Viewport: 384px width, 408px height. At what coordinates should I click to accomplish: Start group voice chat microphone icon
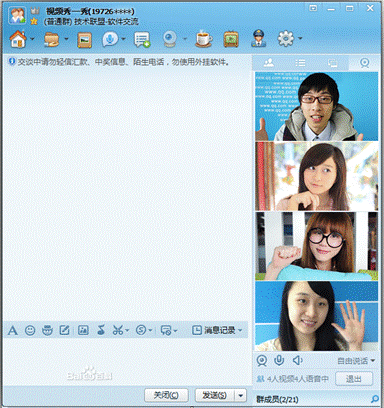(110, 39)
